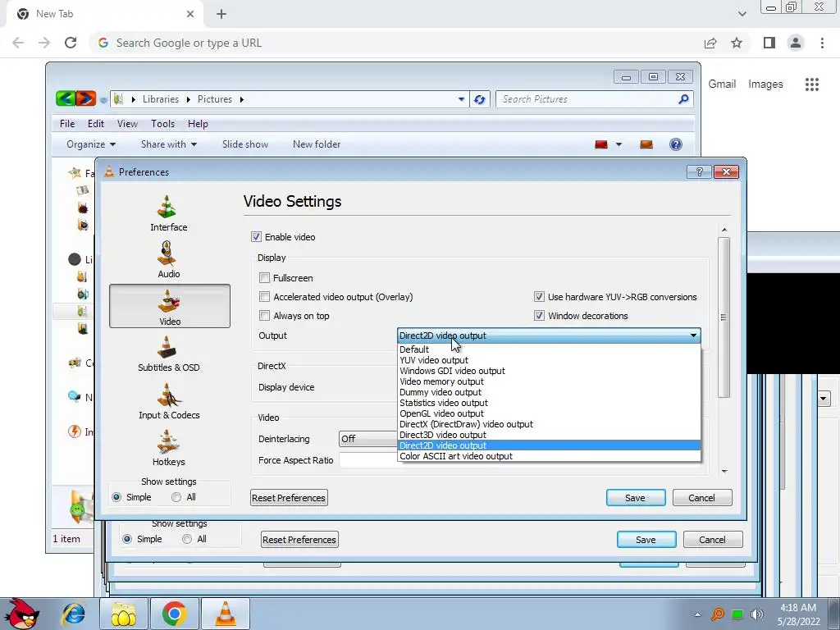The height and width of the screenshot is (630, 840).
Task: Open the Audio preferences category
Action: tap(169, 260)
